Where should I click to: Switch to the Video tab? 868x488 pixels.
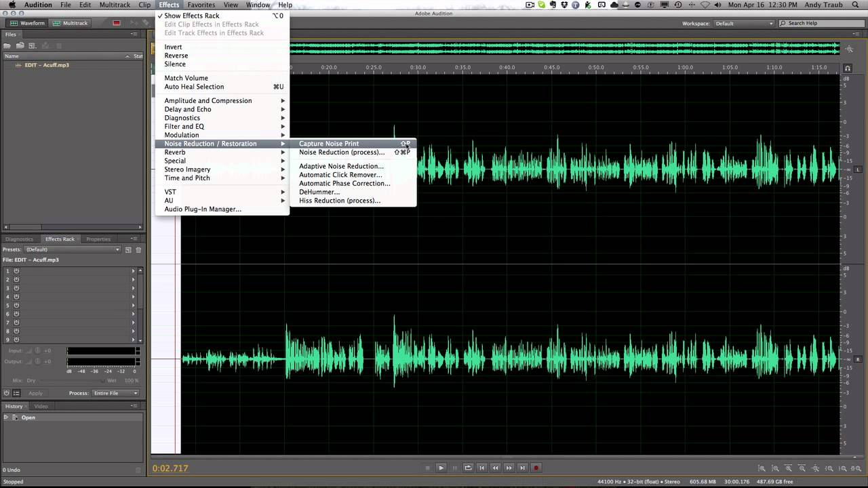coord(41,407)
